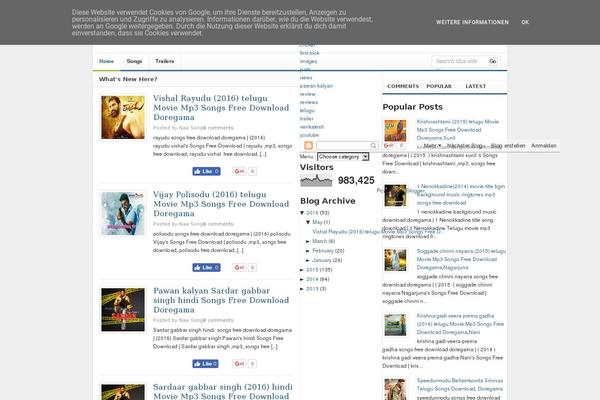Open the Choose category dropdown
Image resolution: width=600 pixels, height=400 pixels.
(343, 157)
